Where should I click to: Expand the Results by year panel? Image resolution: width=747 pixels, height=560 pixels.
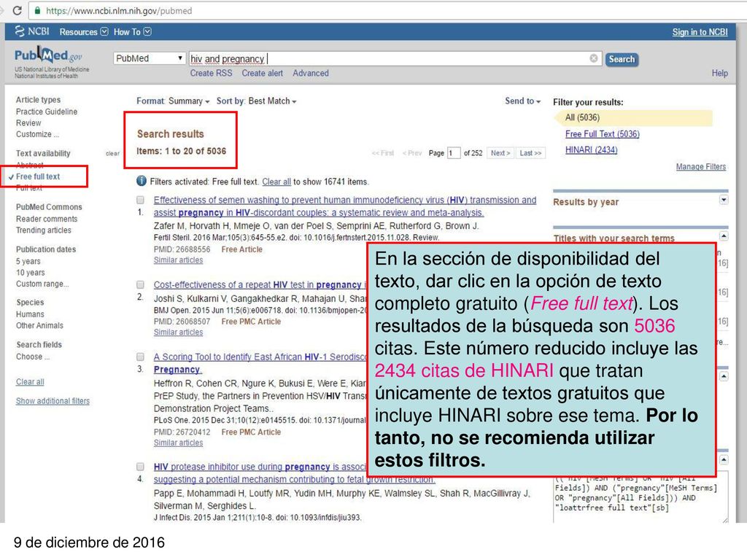(724, 200)
